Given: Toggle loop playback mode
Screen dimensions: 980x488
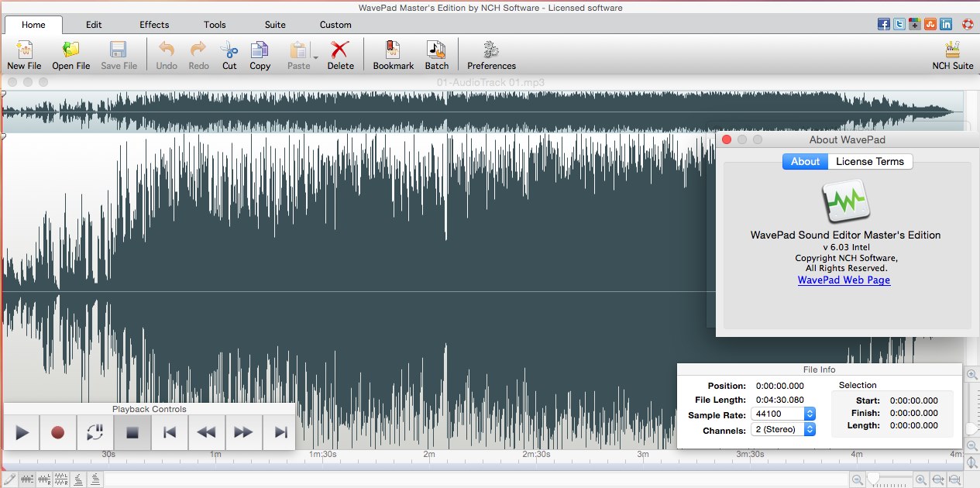Looking at the screenshot, I should coord(95,432).
